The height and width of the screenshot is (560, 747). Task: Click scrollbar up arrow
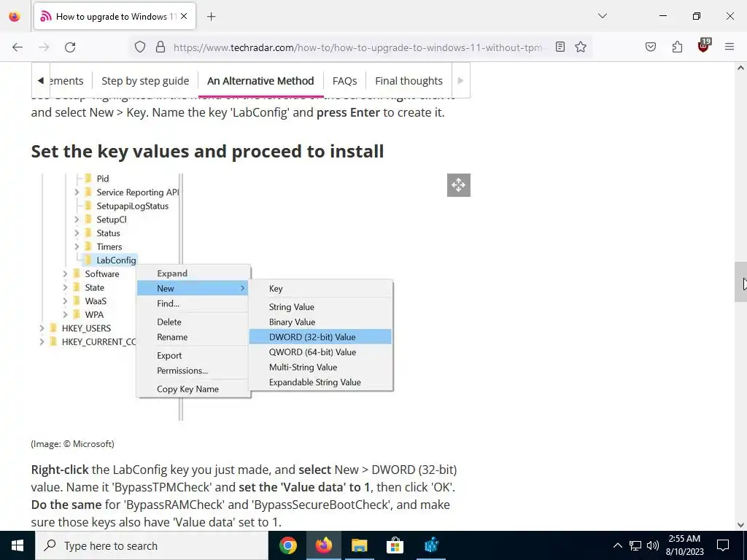[x=740, y=68]
